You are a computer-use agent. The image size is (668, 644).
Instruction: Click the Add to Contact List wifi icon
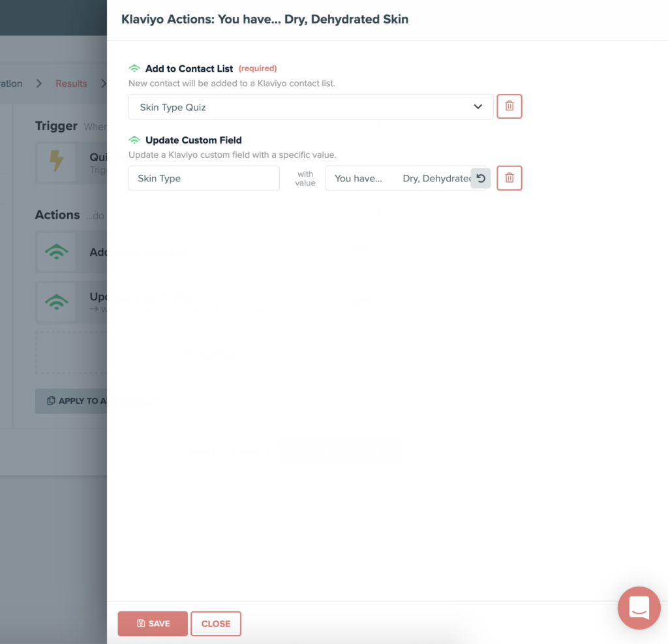134,69
